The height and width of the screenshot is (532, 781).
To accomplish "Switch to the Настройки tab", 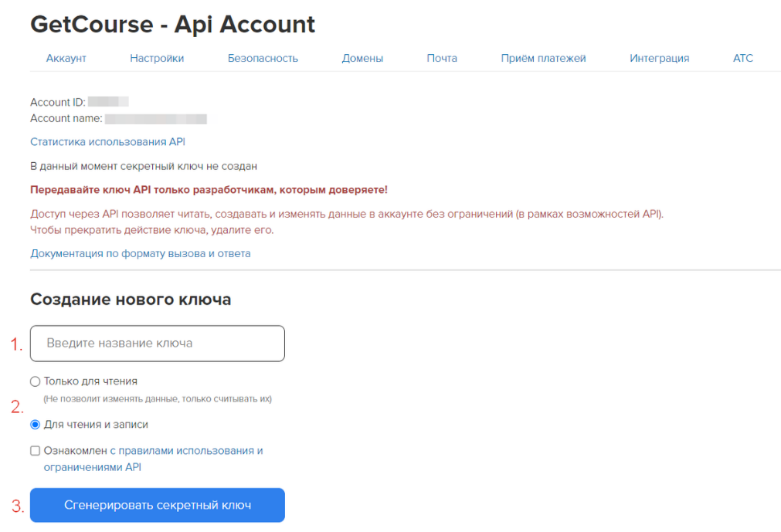I will pos(157,58).
